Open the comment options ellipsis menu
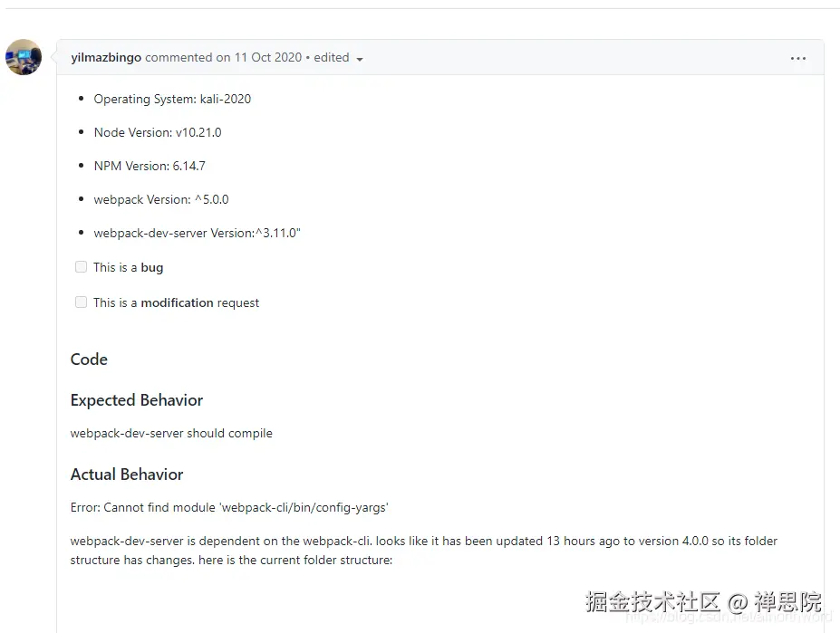 [x=797, y=58]
